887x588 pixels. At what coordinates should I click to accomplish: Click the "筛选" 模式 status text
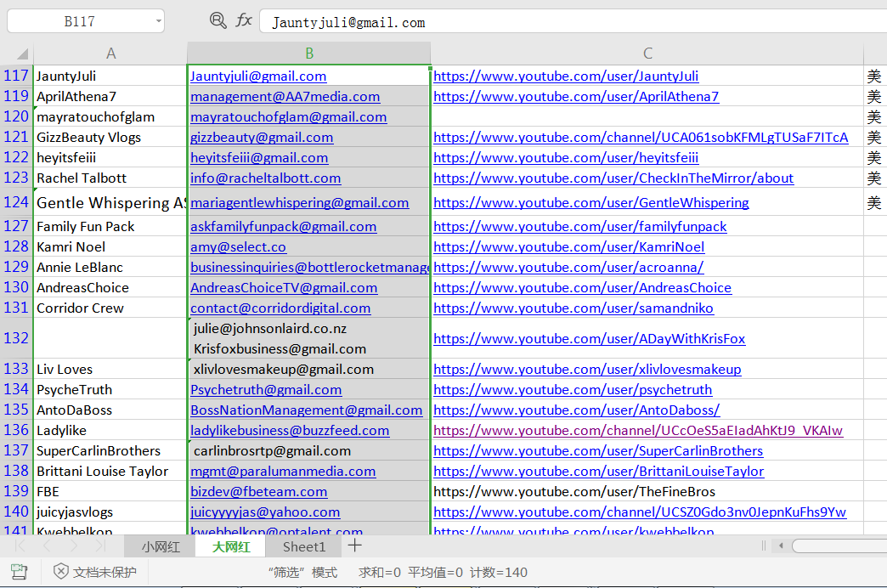(x=302, y=572)
